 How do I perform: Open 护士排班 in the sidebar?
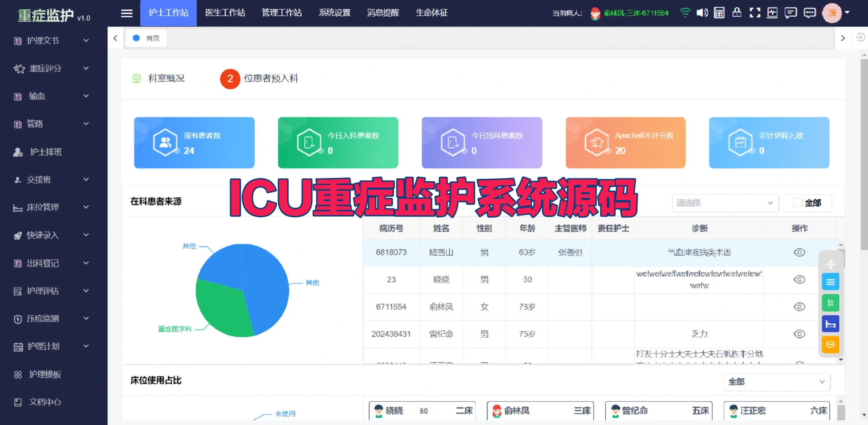(x=46, y=152)
